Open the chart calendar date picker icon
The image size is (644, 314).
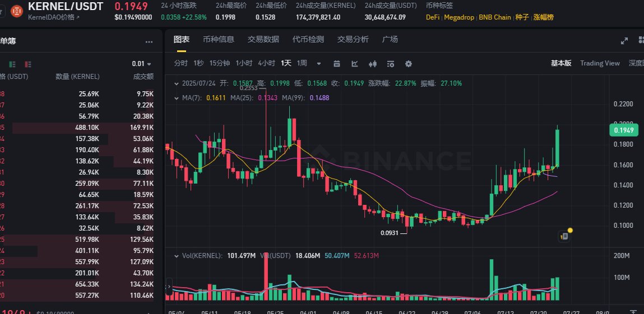click(x=337, y=64)
